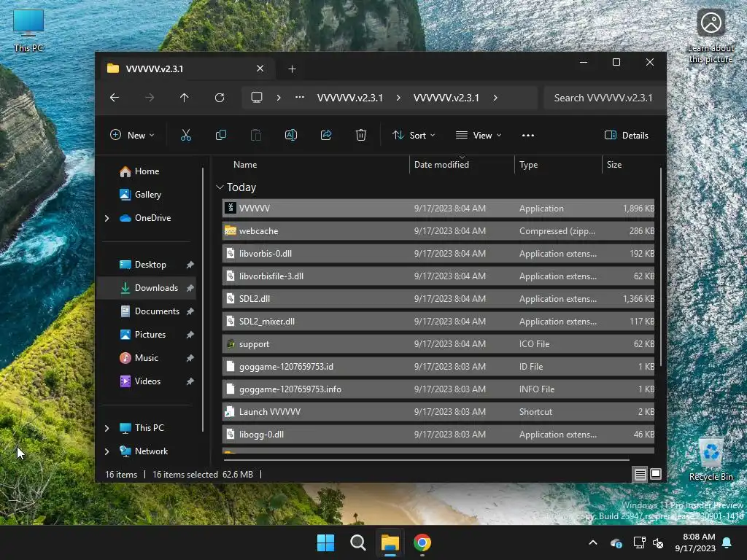
Task: Expand the Network tree node
Action: pyautogui.click(x=107, y=451)
